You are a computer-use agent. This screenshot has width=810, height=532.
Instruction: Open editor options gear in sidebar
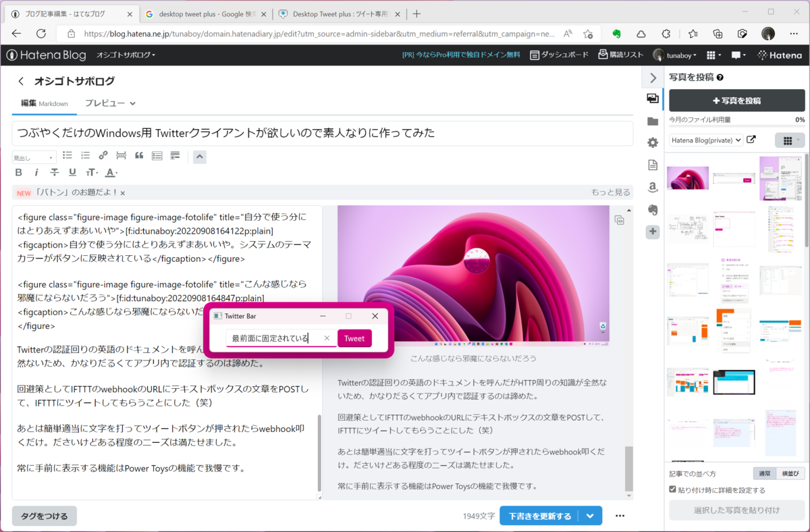[x=652, y=142]
